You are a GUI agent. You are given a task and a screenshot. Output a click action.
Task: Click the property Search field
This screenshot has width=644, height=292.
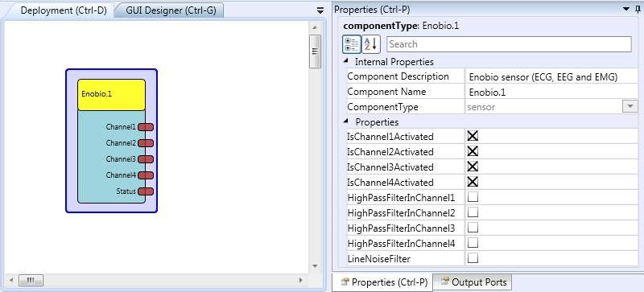(x=509, y=44)
